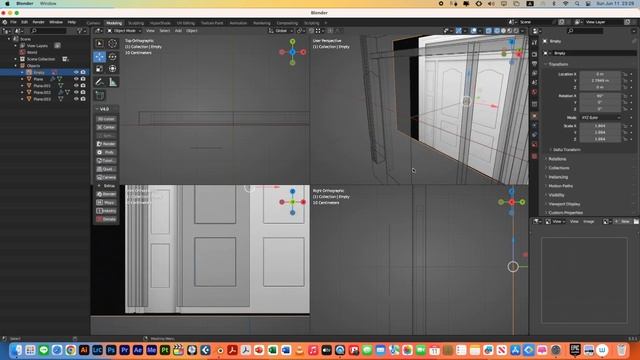Open the Global transform orientation dropdown
The image size is (640, 360).
[x=281, y=31]
